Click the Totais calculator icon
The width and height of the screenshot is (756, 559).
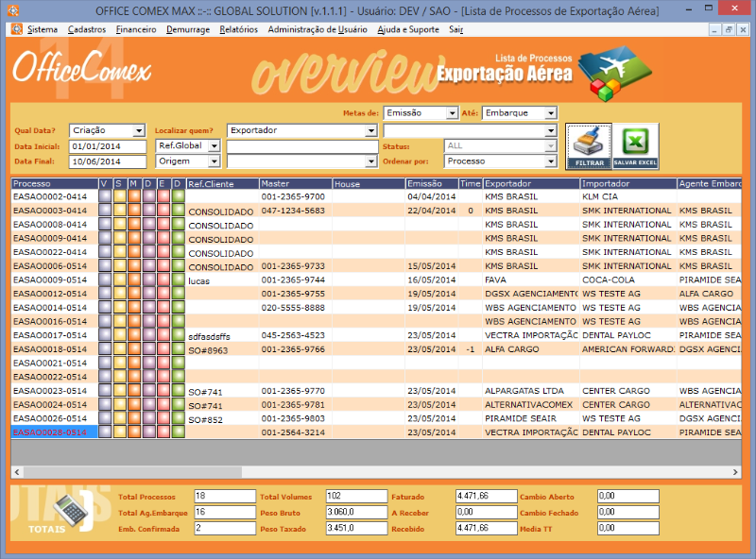[x=69, y=513]
